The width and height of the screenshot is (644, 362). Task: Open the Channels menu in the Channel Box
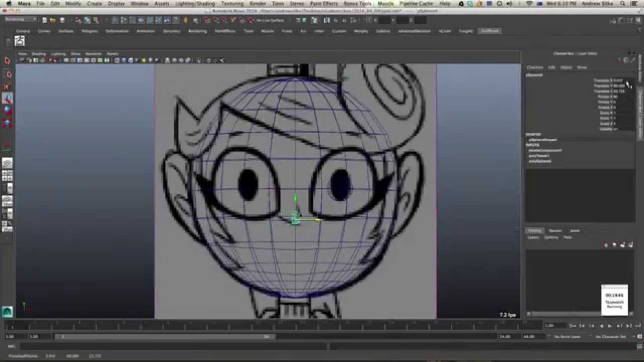535,67
